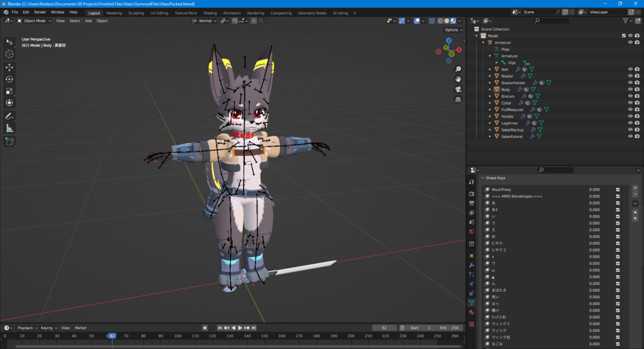Uncheck the MouthPress shape key checkbox
This screenshot has height=349, width=644.
(x=618, y=189)
